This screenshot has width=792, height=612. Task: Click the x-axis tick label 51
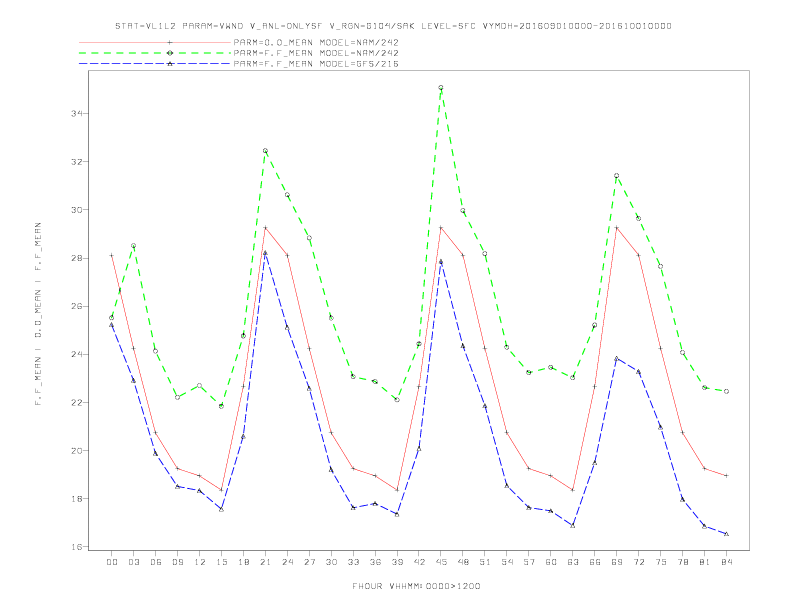click(x=485, y=562)
